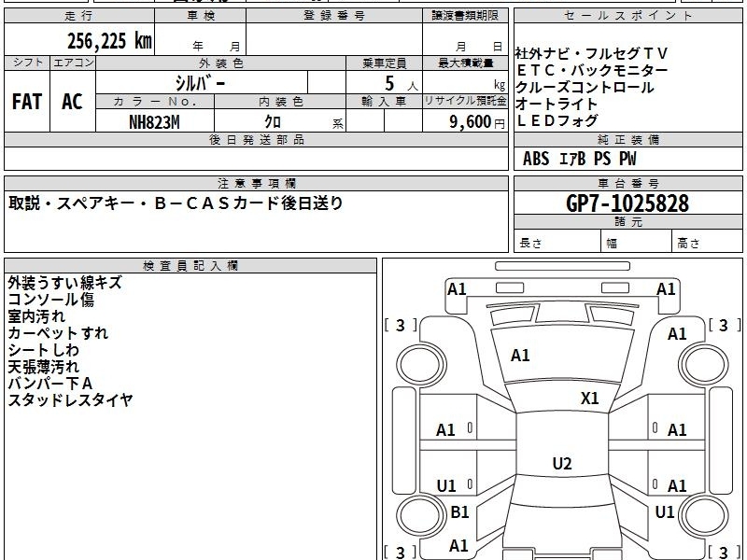This screenshot has height=560, width=747.
Task: Click the 譲渡書類期限 header cell
Action: pos(465,16)
